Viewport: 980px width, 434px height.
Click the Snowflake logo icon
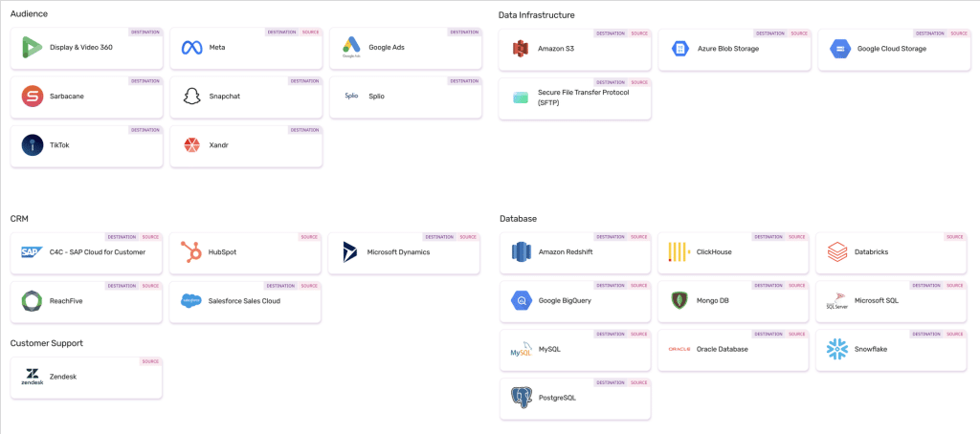point(836,350)
